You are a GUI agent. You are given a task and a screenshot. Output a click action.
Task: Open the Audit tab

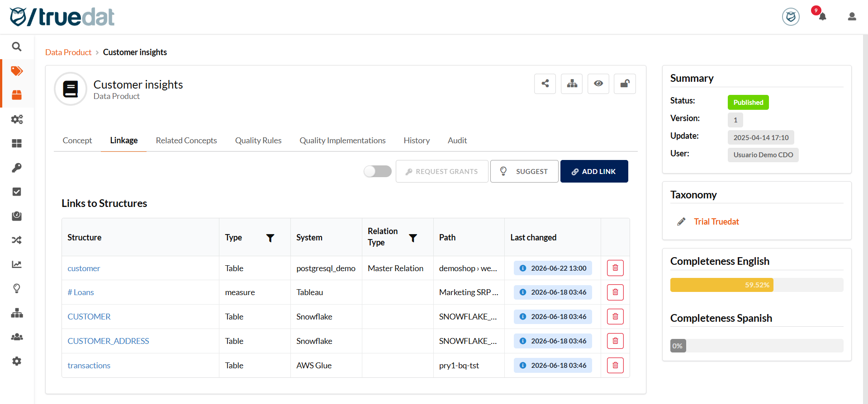point(457,141)
